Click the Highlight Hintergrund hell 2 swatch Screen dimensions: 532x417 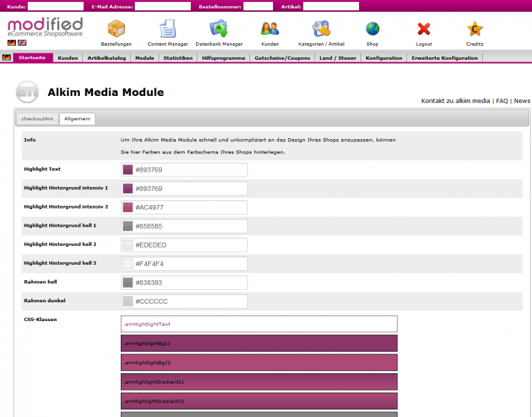128,245
